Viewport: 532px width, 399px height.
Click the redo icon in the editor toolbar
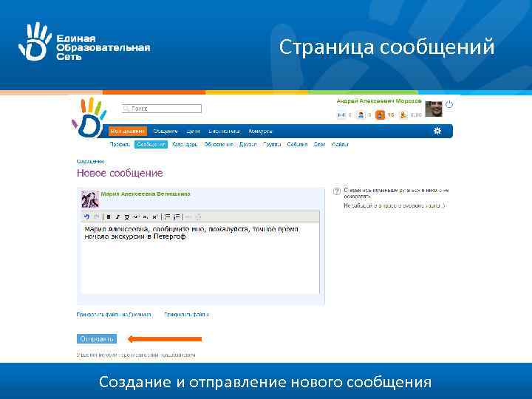click(96, 216)
